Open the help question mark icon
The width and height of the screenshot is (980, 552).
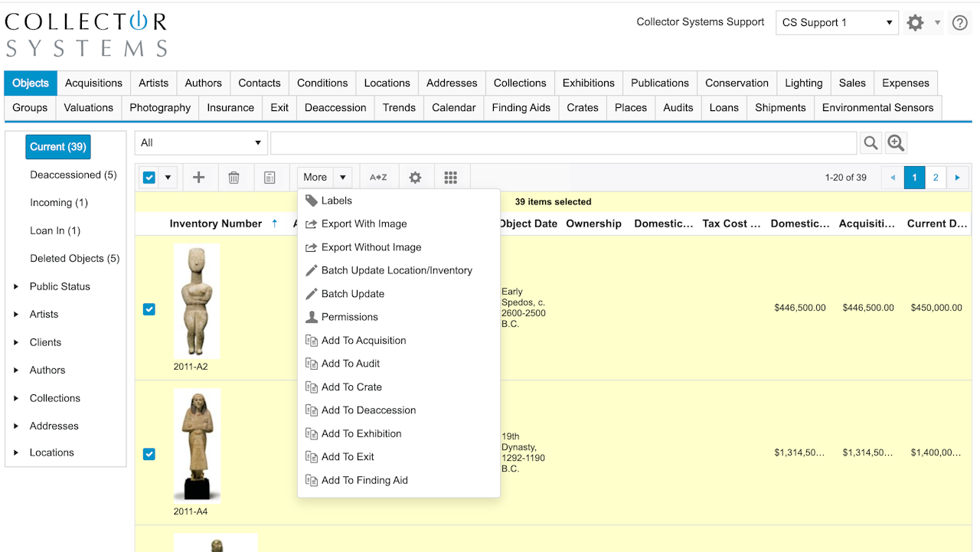[959, 23]
